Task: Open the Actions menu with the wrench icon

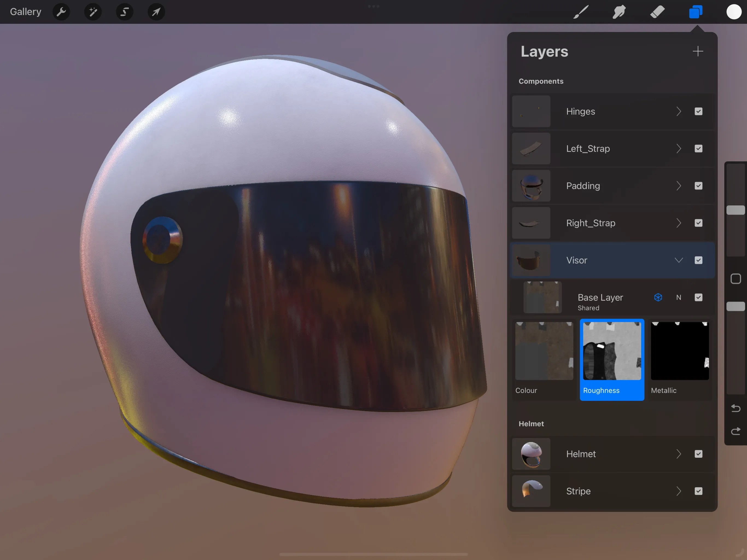Action: (61, 12)
